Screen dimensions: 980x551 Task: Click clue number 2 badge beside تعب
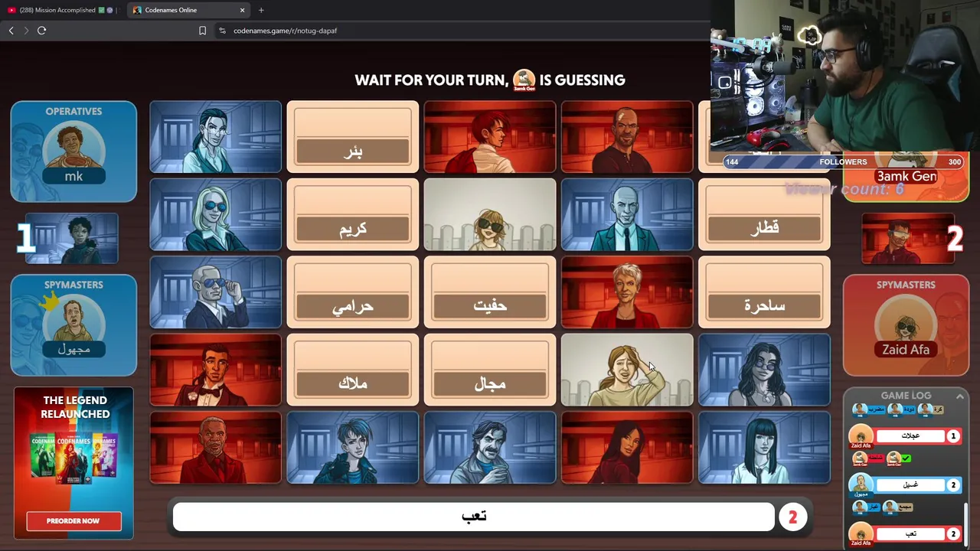pyautogui.click(x=792, y=517)
